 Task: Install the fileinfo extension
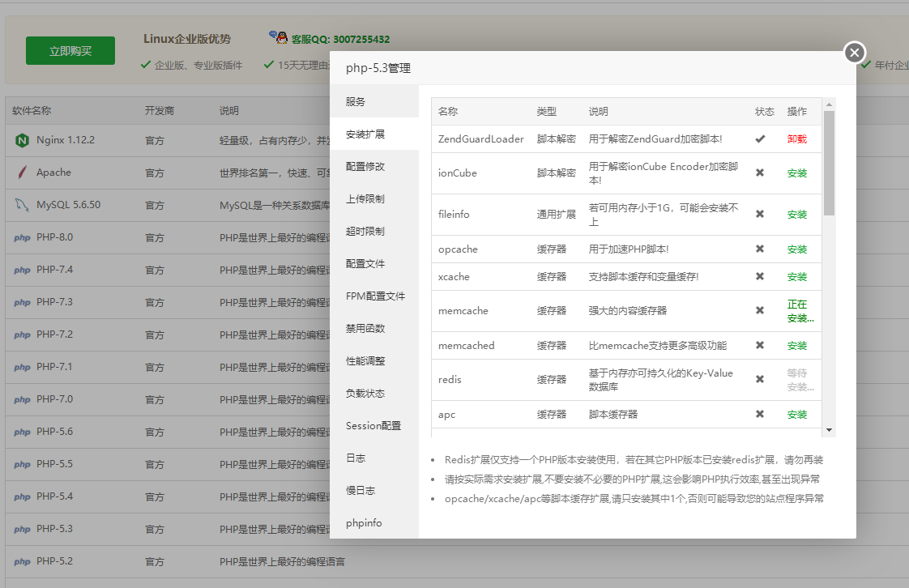coord(796,215)
